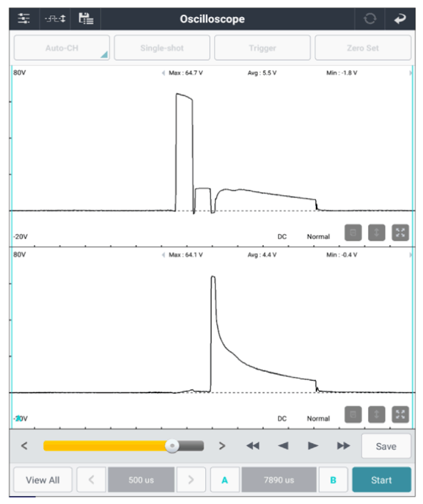Open the Trigger settings
The width and height of the screenshot is (423, 504).
[x=262, y=48]
